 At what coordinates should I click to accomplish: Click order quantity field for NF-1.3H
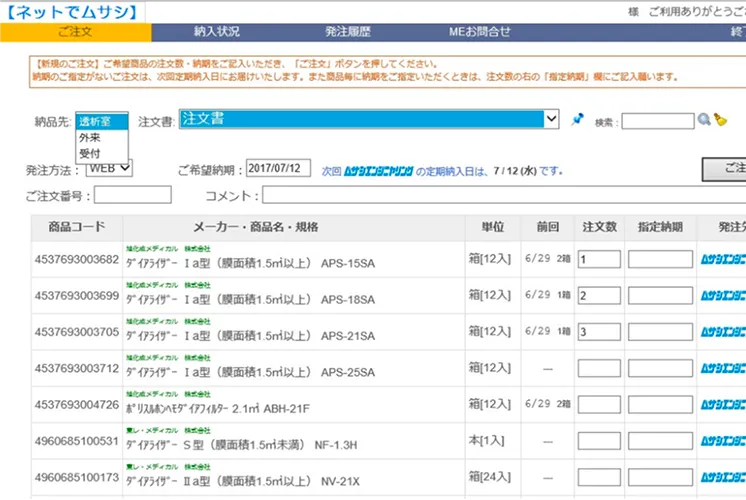[599, 441]
